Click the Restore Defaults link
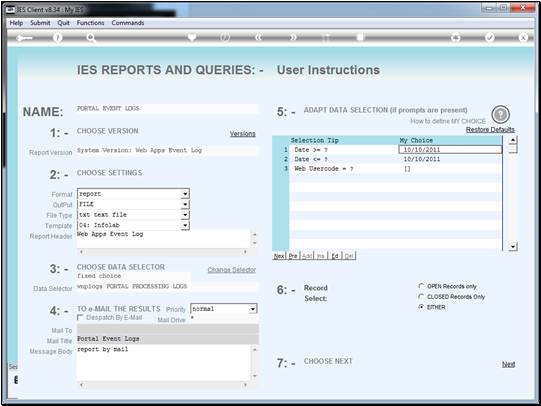 coord(490,130)
